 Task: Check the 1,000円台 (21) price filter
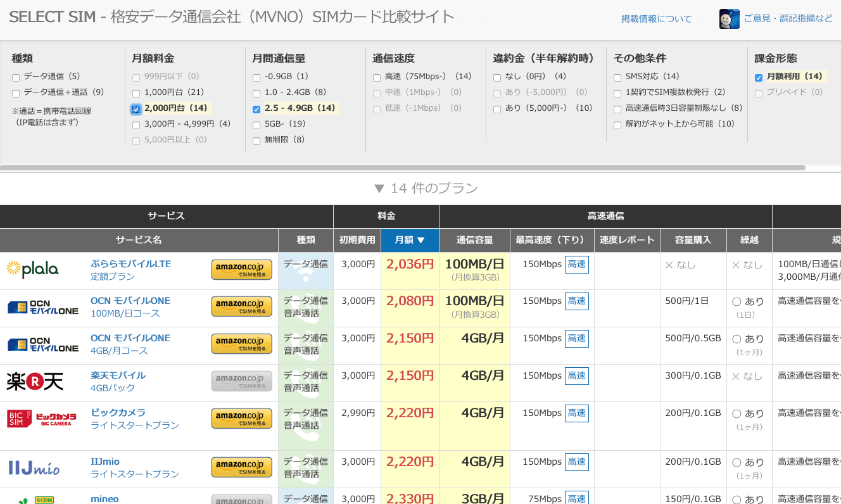pos(136,93)
